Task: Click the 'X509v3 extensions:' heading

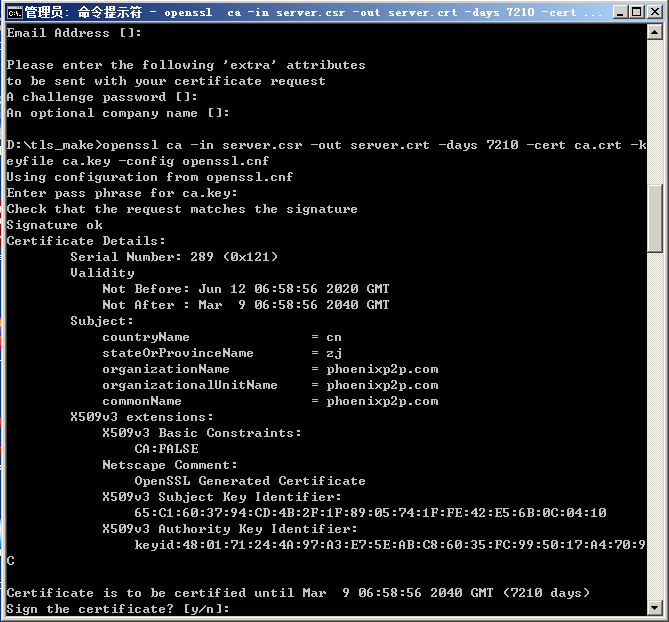Action: (142, 417)
